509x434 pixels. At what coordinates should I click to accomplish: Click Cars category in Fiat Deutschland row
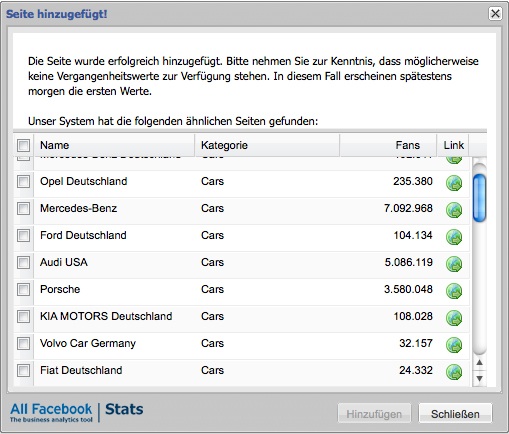click(x=212, y=370)
